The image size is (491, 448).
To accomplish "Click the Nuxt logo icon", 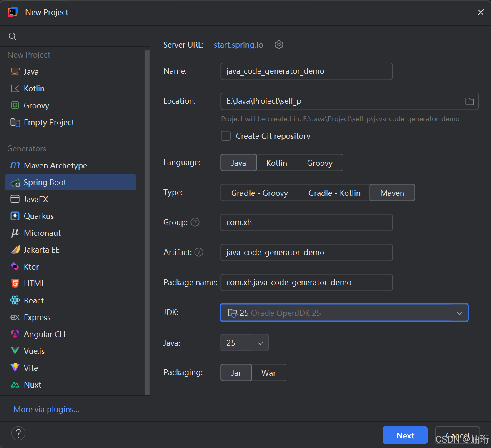I will (15, 385).
